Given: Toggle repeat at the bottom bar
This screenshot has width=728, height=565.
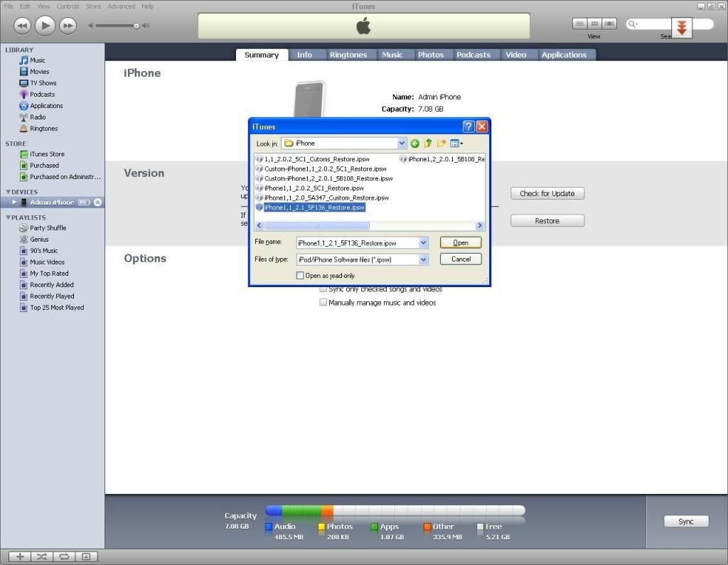Looking at the screenshot, I should 64,556.
